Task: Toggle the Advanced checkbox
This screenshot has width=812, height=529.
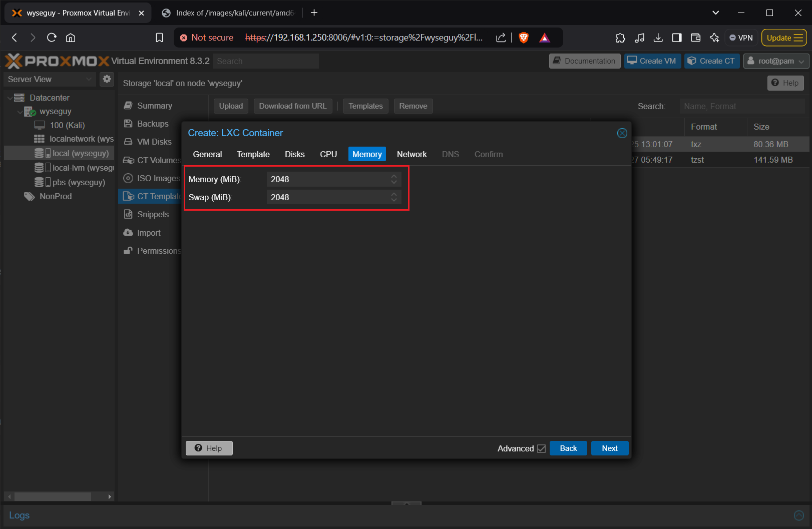Action: (x=541, y=448)
